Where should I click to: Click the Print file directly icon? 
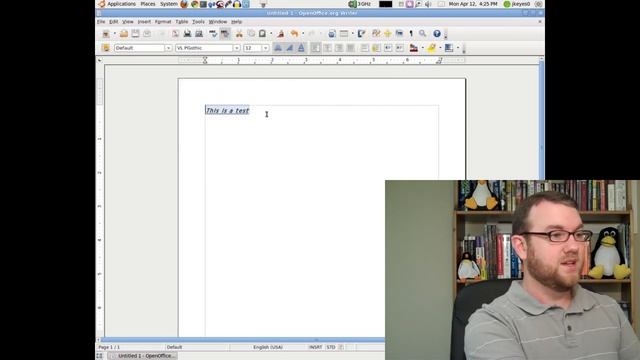[x=187, y=34]
